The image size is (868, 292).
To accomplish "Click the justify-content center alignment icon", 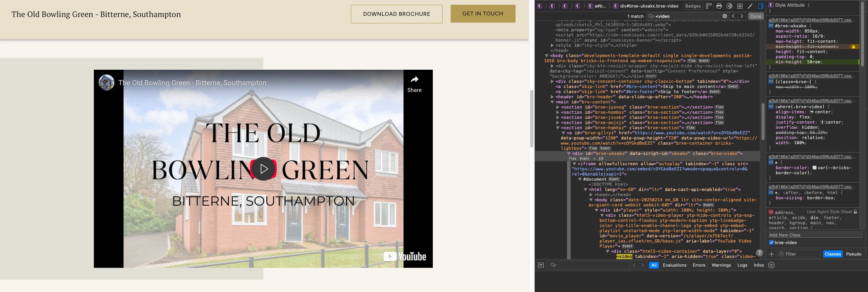I will click(822, 122).
